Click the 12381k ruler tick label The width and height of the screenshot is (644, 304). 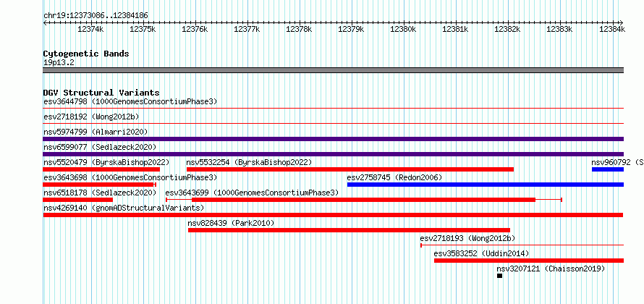pos(455,29)
